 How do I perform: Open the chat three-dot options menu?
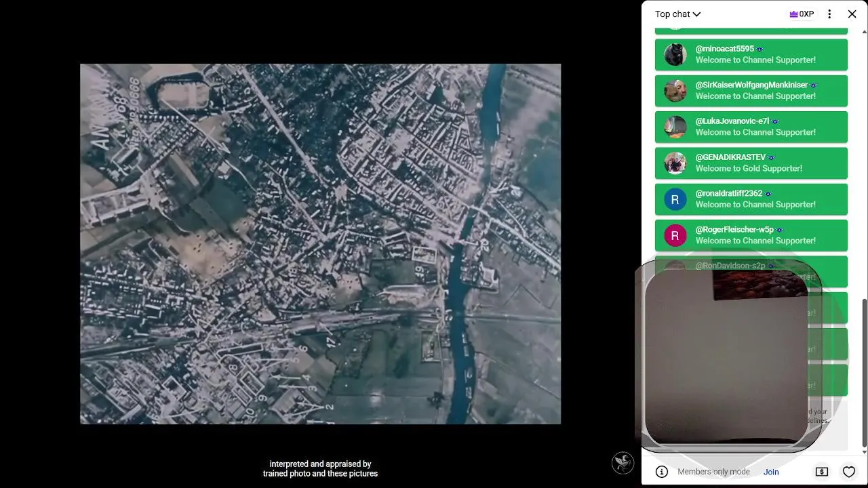829,14
